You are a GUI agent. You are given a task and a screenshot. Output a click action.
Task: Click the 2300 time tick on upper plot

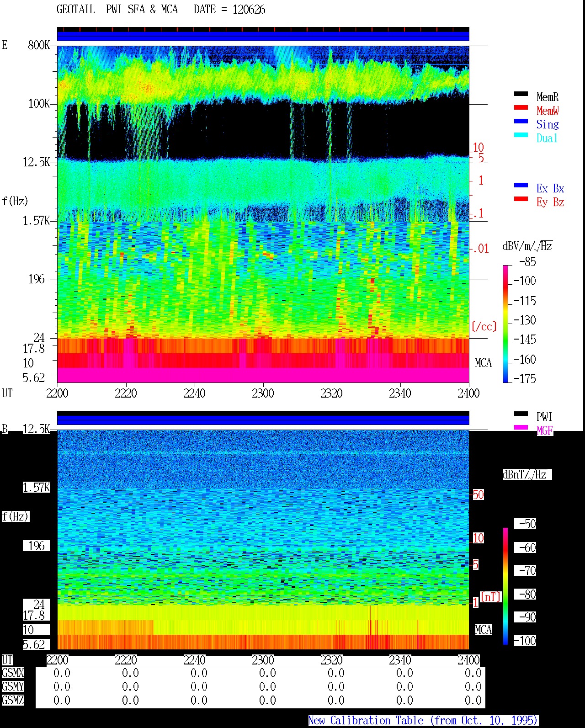pyautogui.click(x=263, y=393)
